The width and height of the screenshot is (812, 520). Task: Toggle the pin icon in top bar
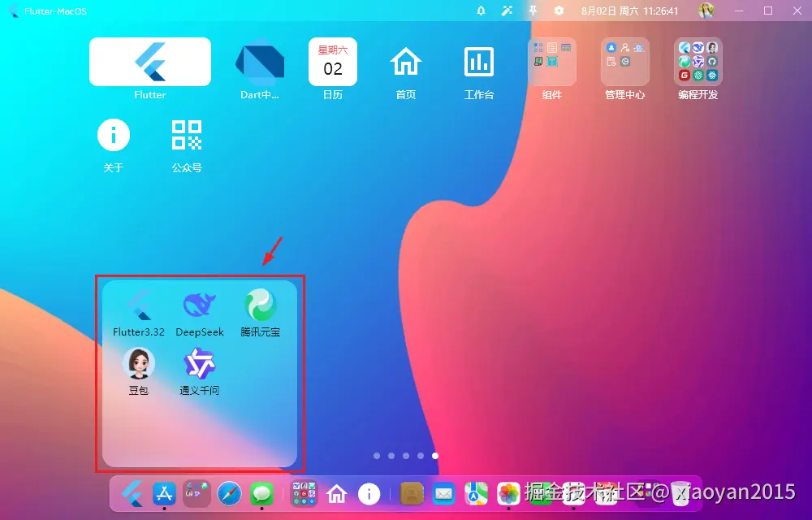(x=533, y=11)
